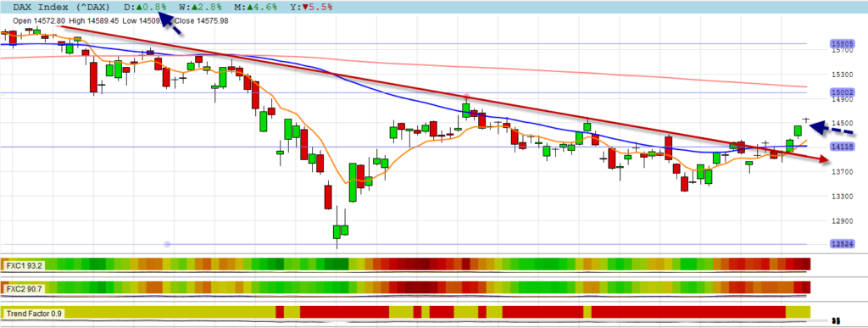The height and width of the screenshot is (328, 868).
Task: Click the lowest green candle near the 12524 line
Action: [336, 231]
